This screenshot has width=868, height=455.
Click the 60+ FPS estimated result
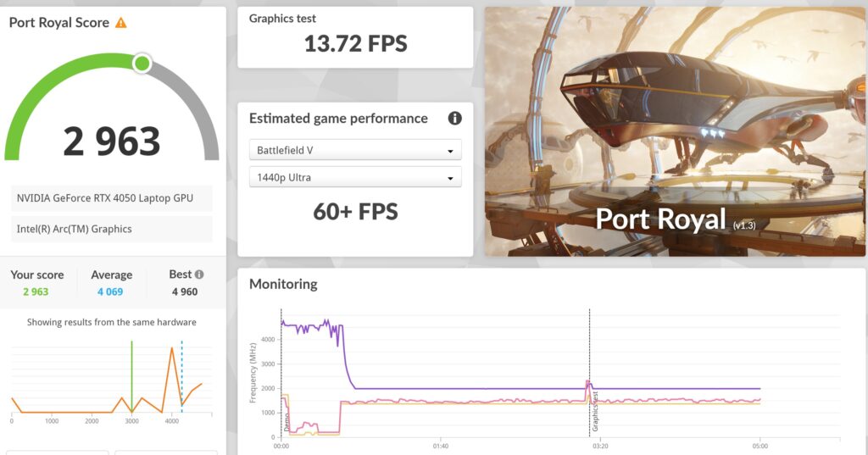click(355, 212)
